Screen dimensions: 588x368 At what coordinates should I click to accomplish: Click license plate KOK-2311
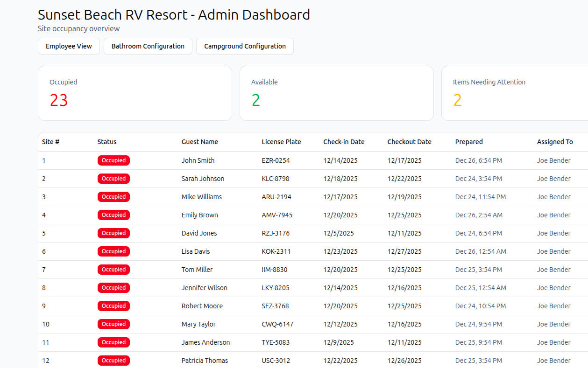click(276, 251)
